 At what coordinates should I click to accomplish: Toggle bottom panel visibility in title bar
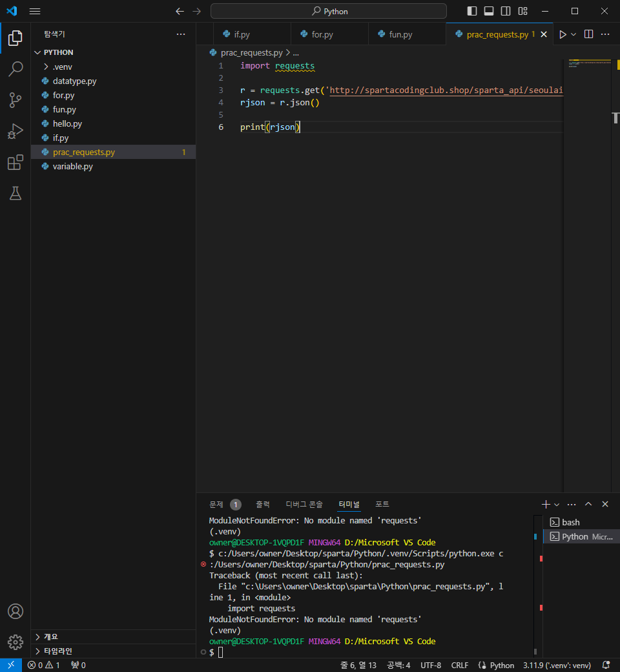489,11
